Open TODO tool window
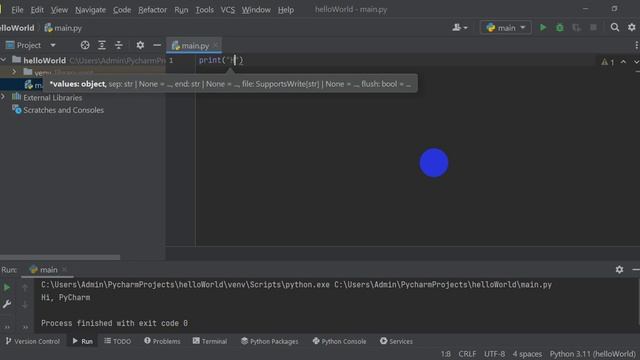This screenshot has height=360, width=640. tap(118, 341)
